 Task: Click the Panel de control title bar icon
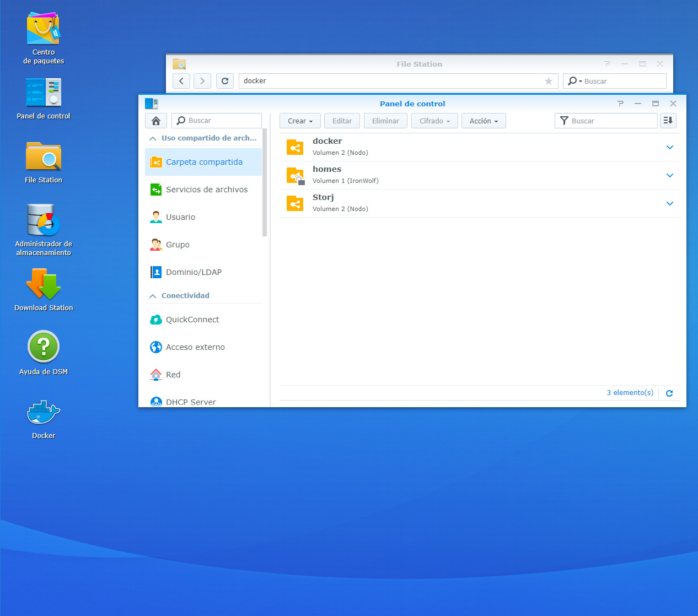(x=152, y=104)
